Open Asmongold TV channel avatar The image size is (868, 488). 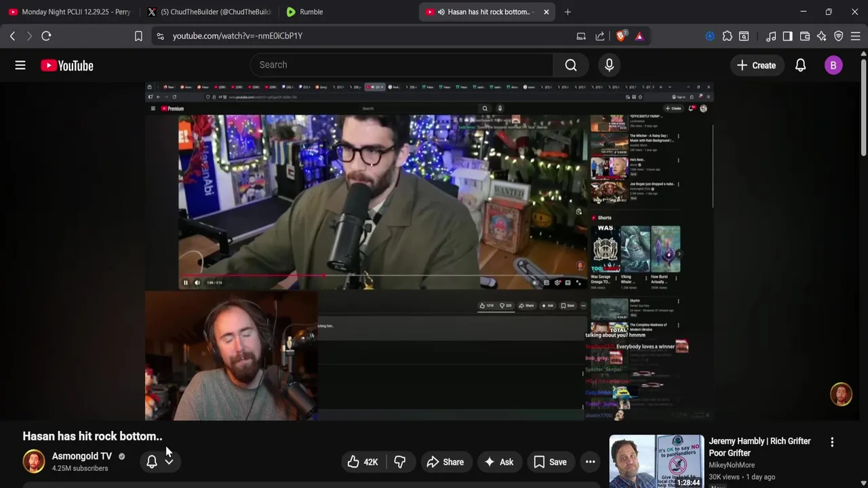pos(33,462)
